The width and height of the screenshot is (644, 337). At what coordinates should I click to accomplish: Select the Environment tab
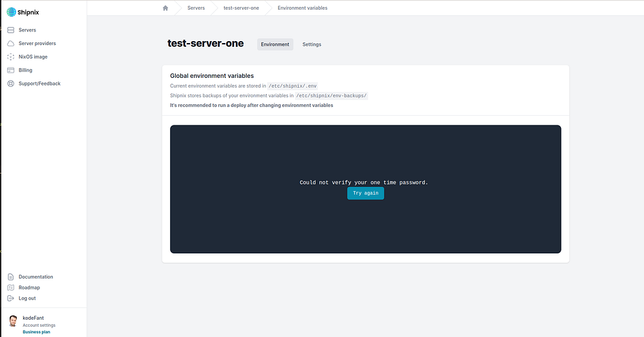(x=275, y=44)
